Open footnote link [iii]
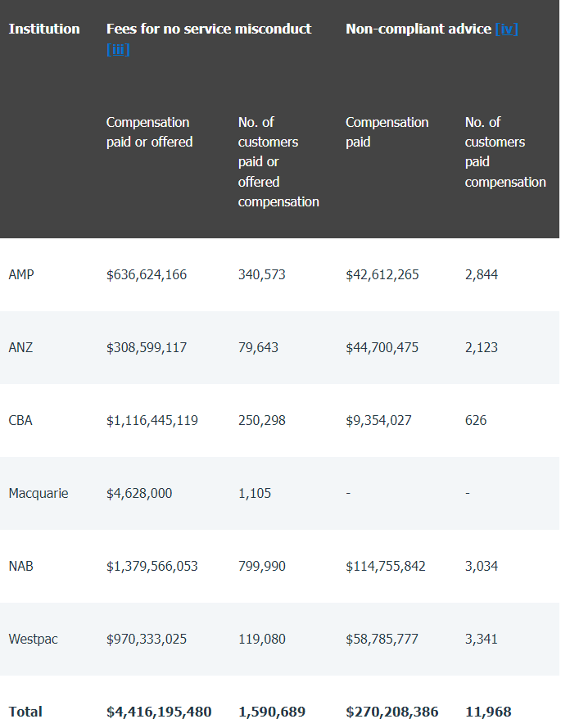This screenshot has width=561, height=728. coord(118,50)
